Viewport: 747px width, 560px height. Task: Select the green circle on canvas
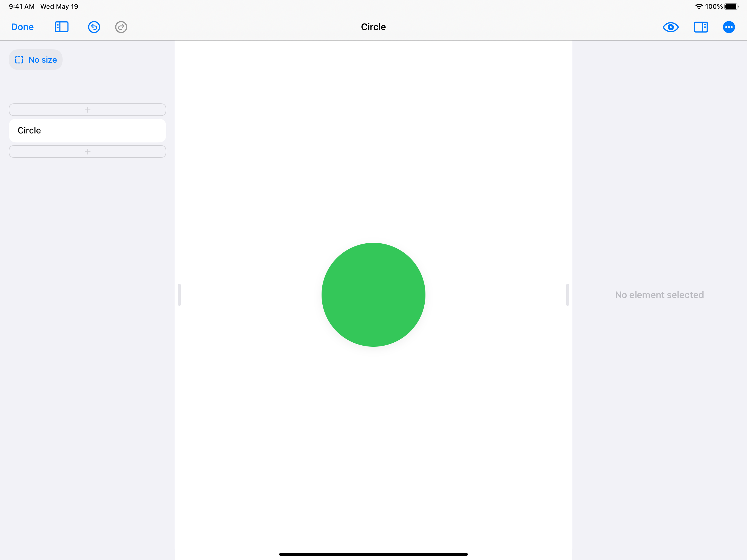tap(373, 294)
